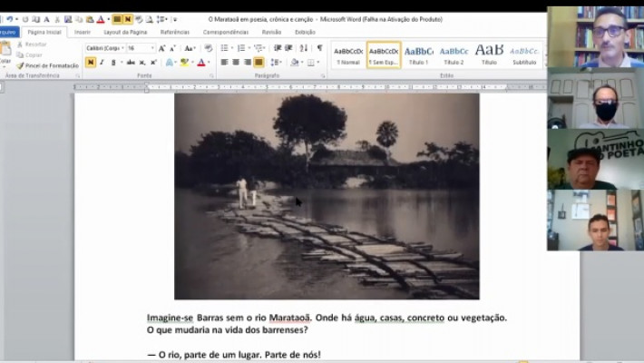Click the print preview icon in Quick Access toolbar

point(149,19)
